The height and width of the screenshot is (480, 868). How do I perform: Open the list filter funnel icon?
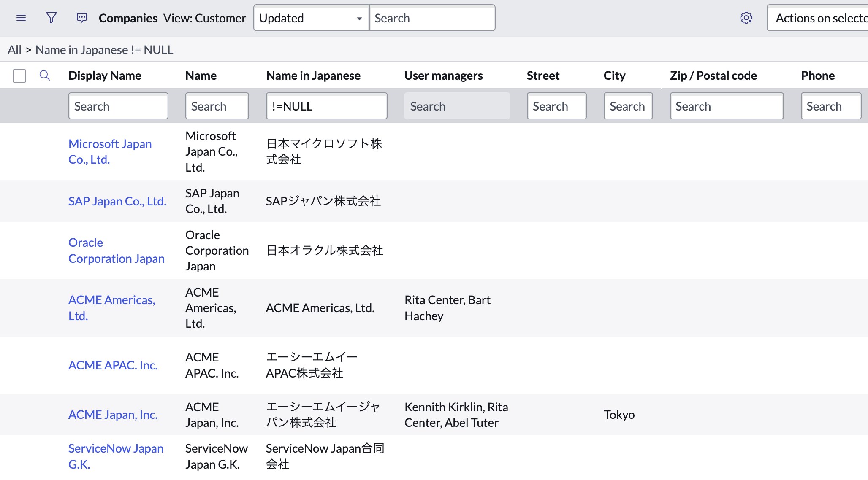pos(51,18)
